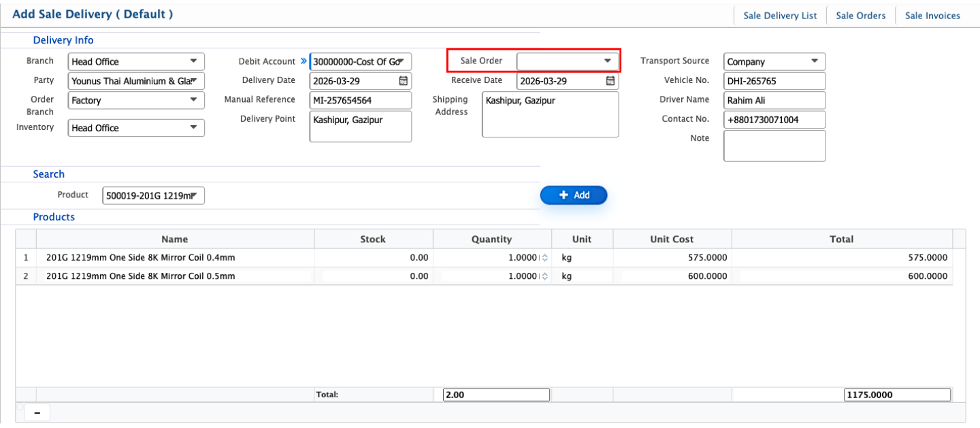The height and width of the screenshot is (428, 980).
Task: Expand the Product search dropdown
Action: coord(193,196)
